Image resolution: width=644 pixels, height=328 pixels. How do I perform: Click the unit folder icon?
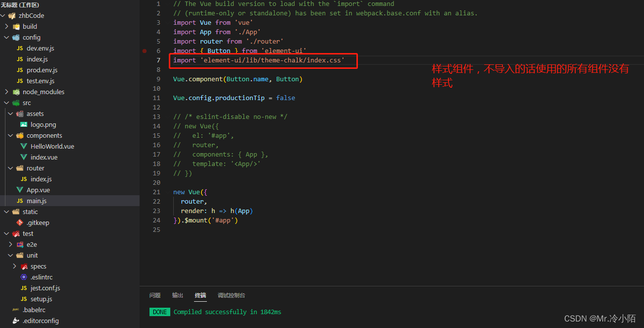coord(20,255)
